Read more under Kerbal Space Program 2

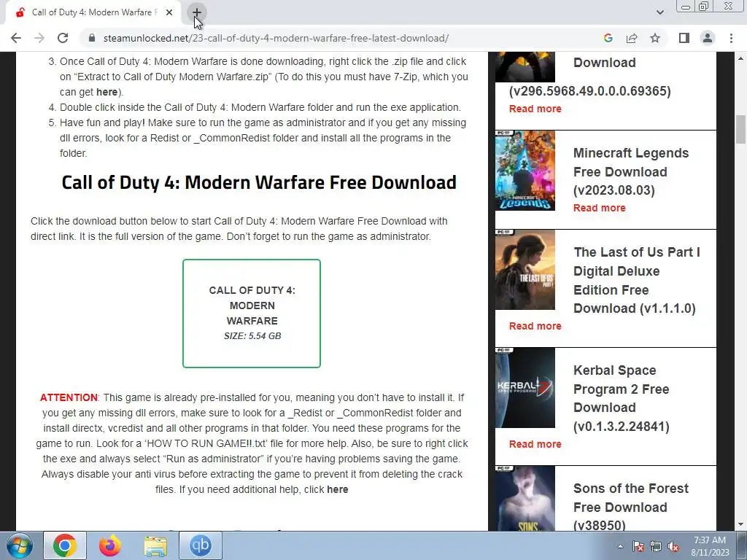pyautogui.click(x=535, y=444)
